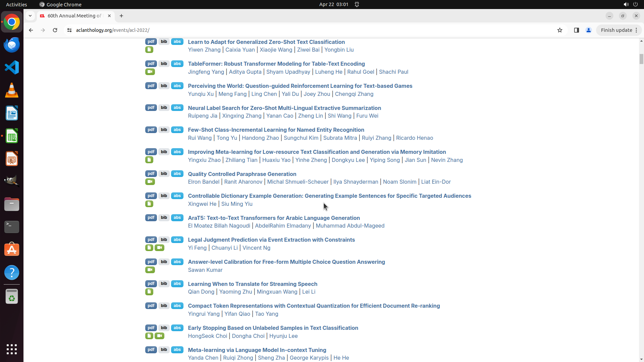
Task: Click video icon under Quality Controlled Paraphrase Generation
Action: click(x=150, y=182)
